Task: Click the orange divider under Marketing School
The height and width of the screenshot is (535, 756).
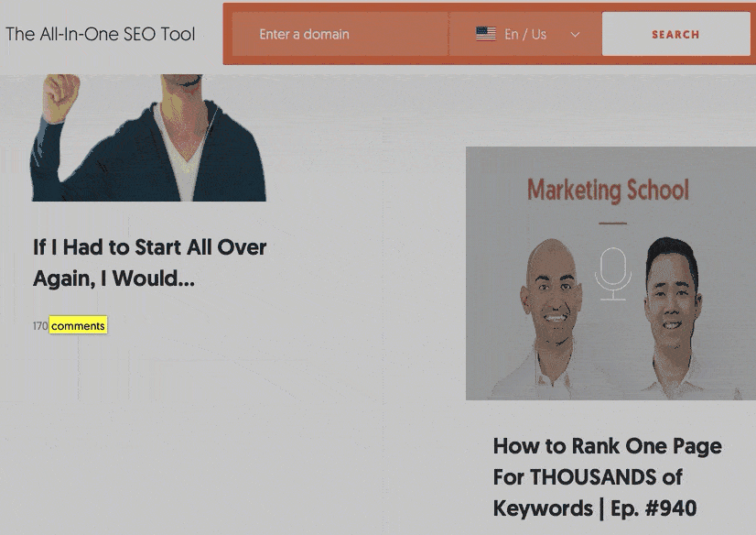Action: pos(613,224)
